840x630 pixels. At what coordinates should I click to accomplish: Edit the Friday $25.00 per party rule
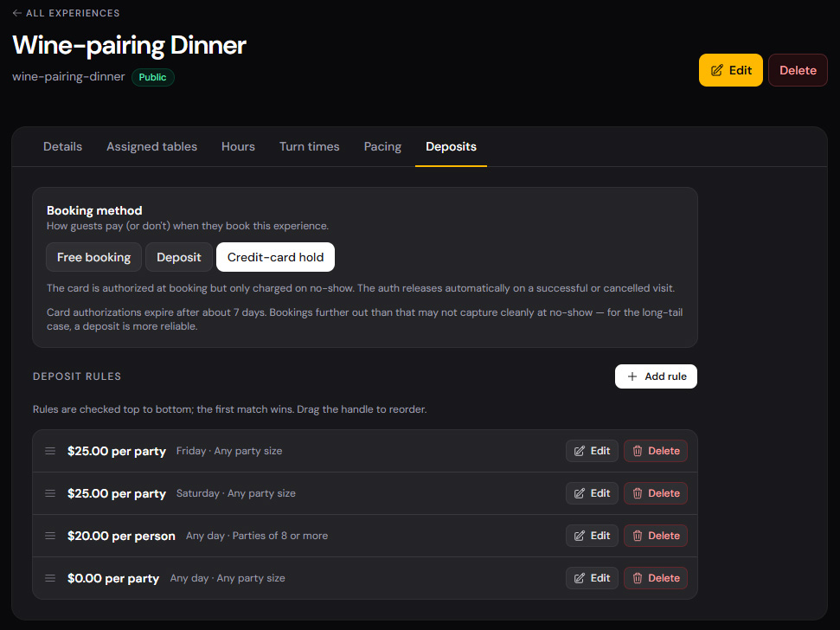tap(592, 451)
